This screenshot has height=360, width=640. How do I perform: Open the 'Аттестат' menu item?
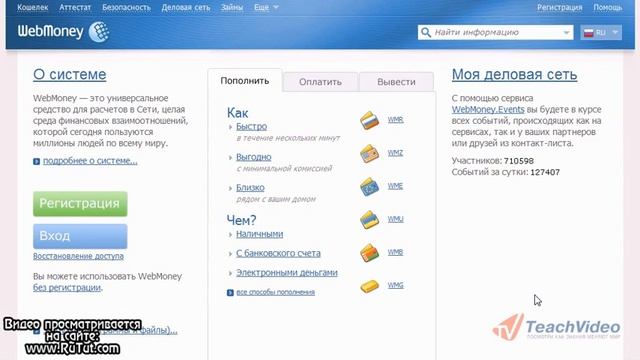click(x=75, y=7)
